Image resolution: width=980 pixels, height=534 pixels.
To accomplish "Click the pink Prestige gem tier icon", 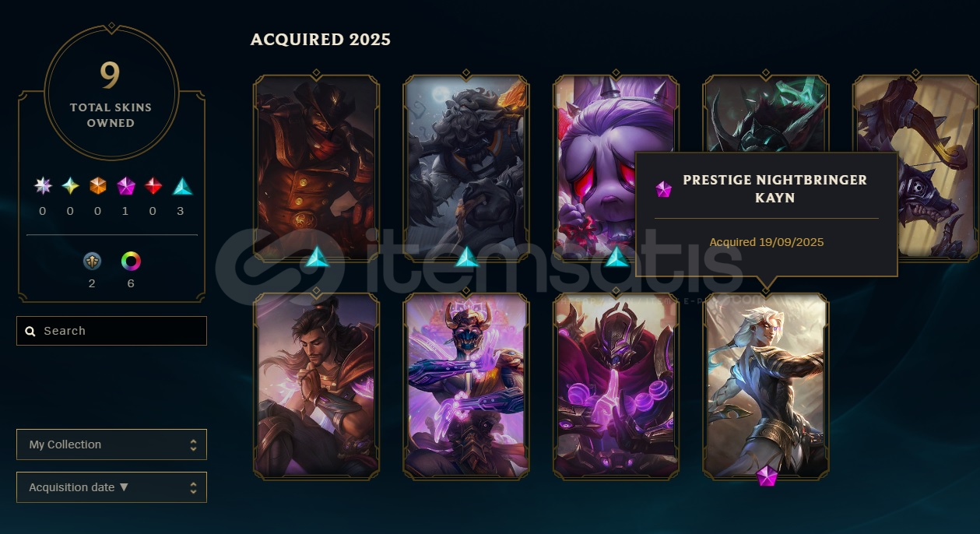I will tap(126, 186).
